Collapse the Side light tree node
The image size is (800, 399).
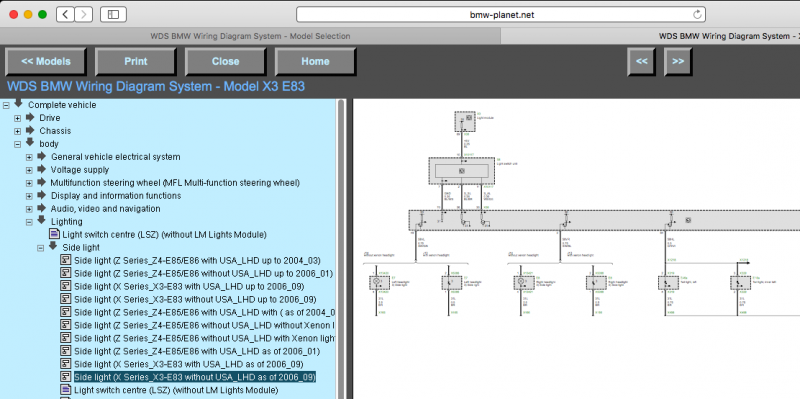pyautogui.click(x=41, y=248)
